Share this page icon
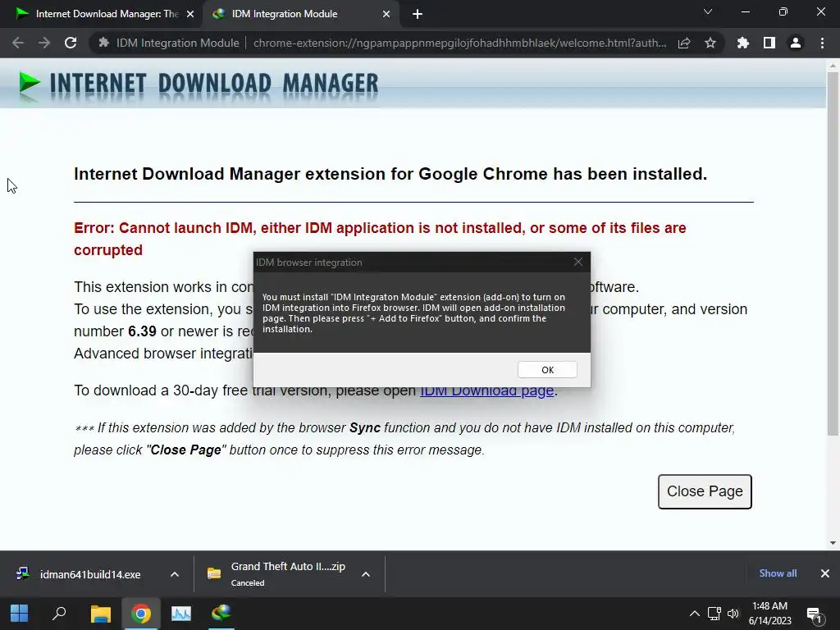 click(684, 43)
